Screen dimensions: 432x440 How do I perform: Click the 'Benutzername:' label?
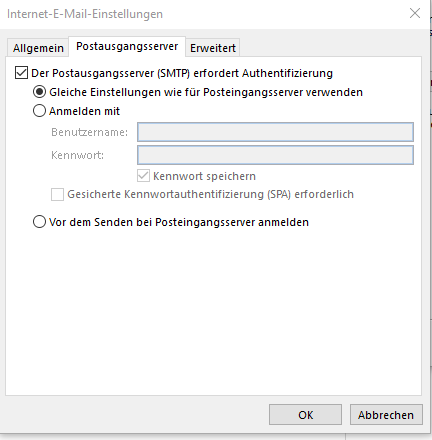pyautogui.click(x=89, y=132)
